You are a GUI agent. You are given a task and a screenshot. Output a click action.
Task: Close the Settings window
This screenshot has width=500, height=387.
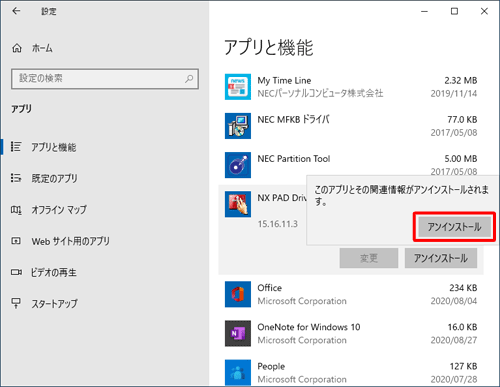click(x=484, y=11)
